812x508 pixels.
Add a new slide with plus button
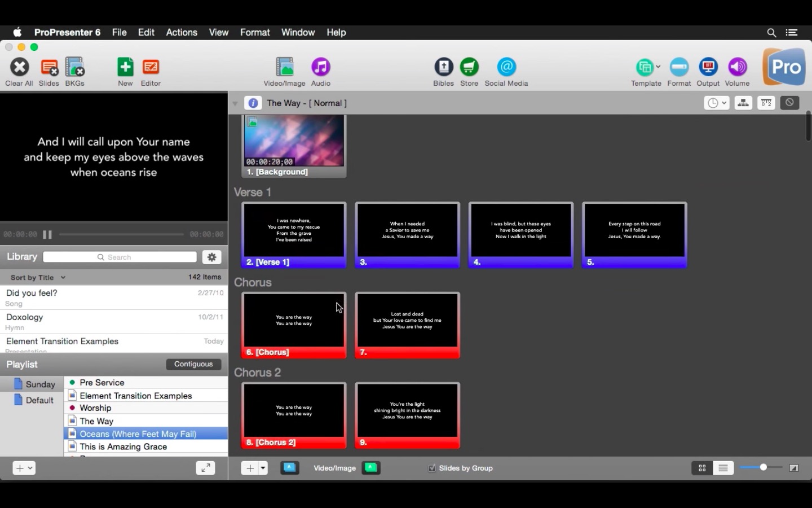pyautogui.click(x=250, y=468)
